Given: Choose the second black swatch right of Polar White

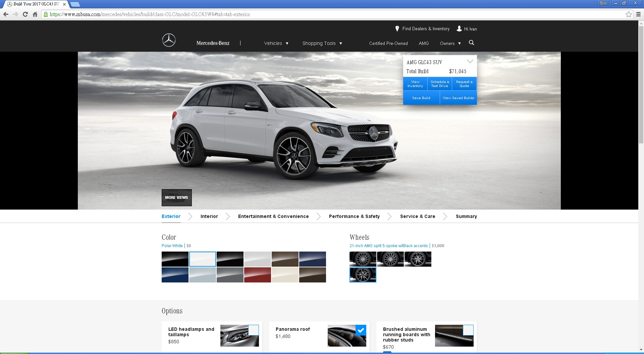Looking at the screenshot, I should click(x=230, y=259).
